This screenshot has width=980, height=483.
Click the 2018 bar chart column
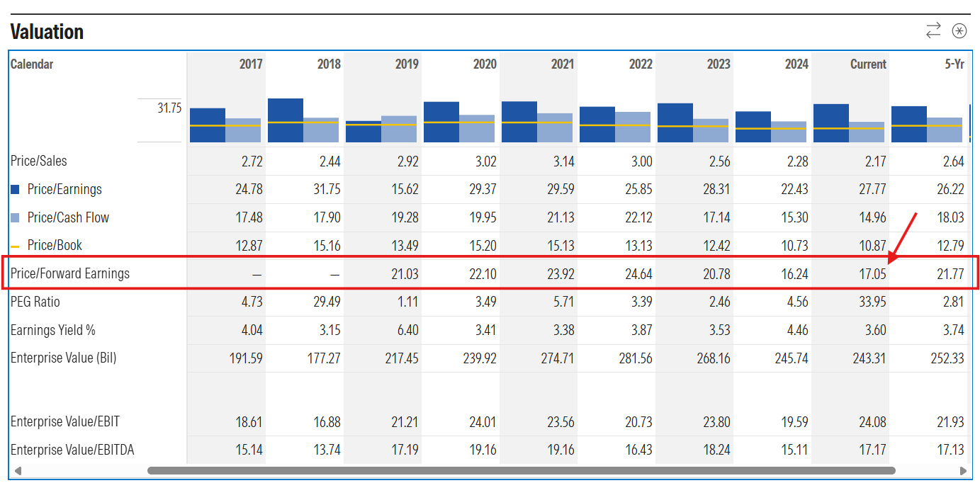point(303,121)
